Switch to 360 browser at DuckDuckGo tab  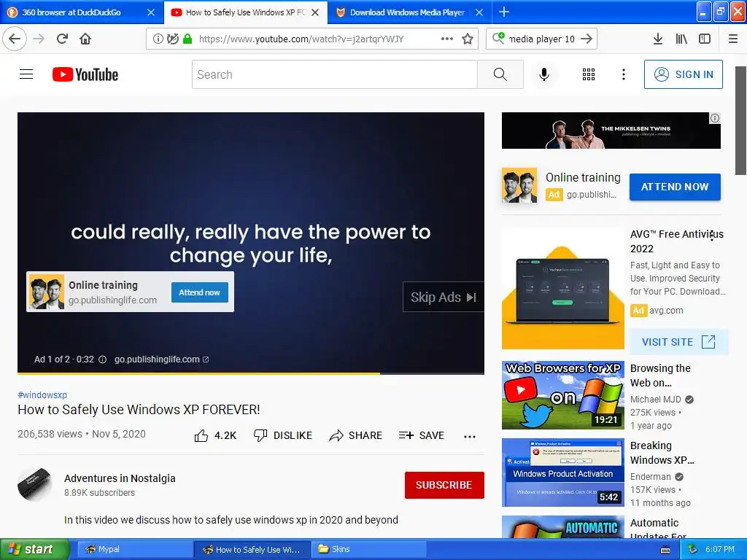click(x=71, y=12)
